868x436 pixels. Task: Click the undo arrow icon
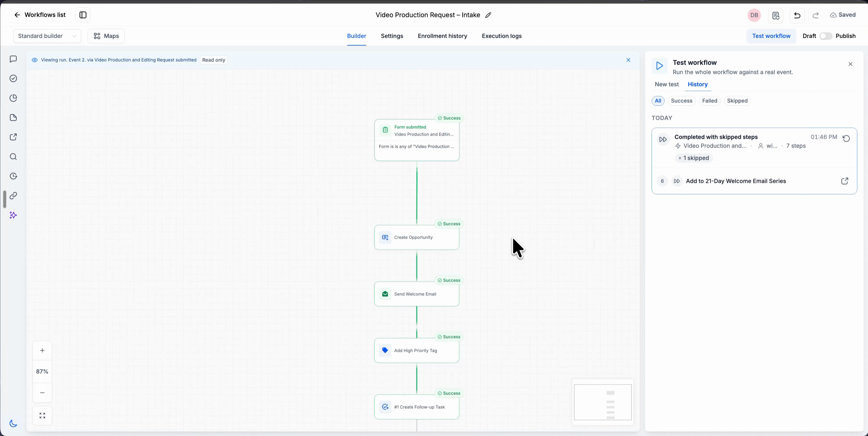click(797, 15)
